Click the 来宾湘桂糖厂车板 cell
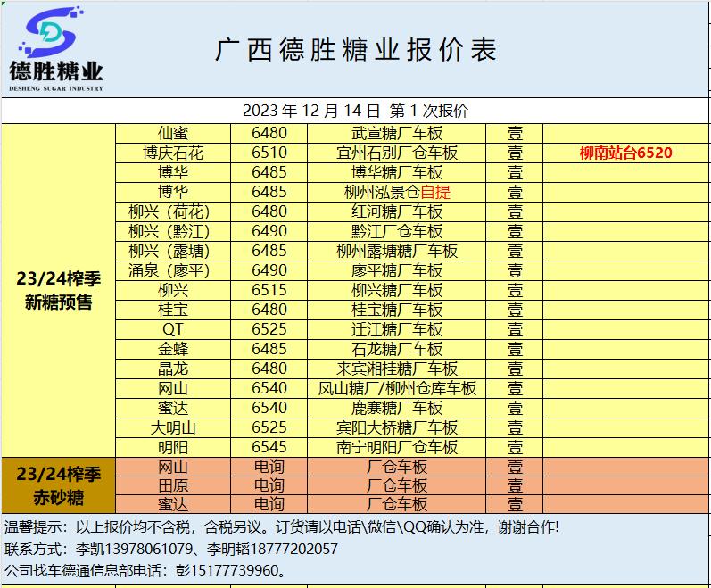The image size is (711, 588). point(397,369)
